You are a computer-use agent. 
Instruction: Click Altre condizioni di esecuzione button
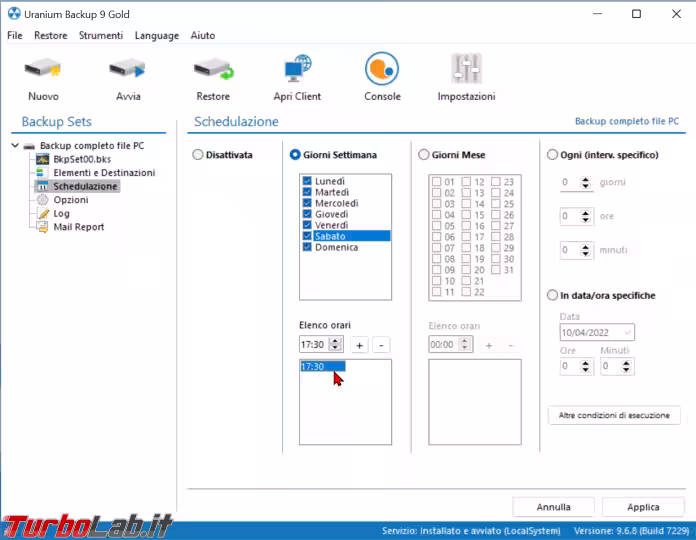[614, 415]
